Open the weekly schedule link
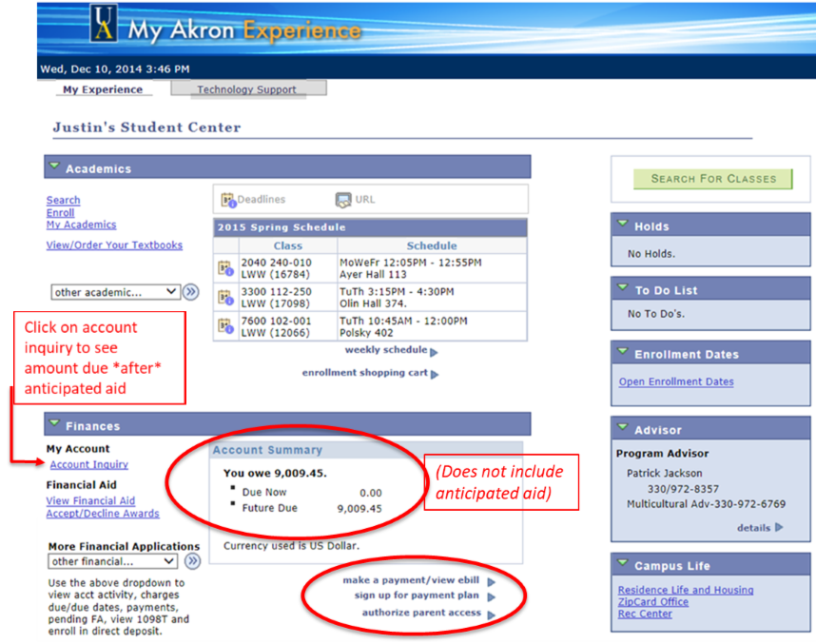 [386, 350]
